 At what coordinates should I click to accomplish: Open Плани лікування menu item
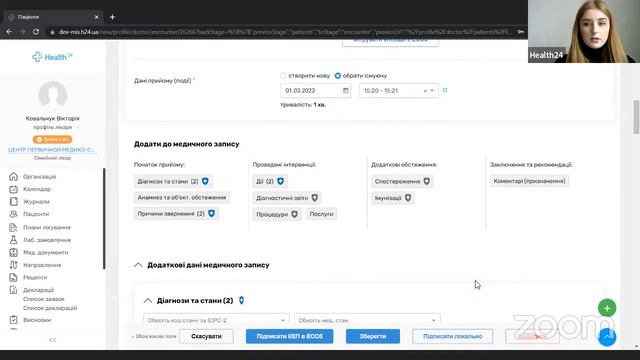[47, 227]
